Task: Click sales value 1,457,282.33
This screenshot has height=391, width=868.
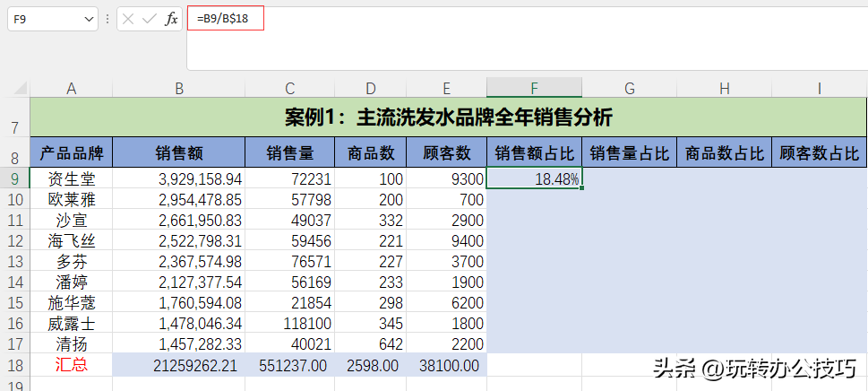Action: point(179,344)
